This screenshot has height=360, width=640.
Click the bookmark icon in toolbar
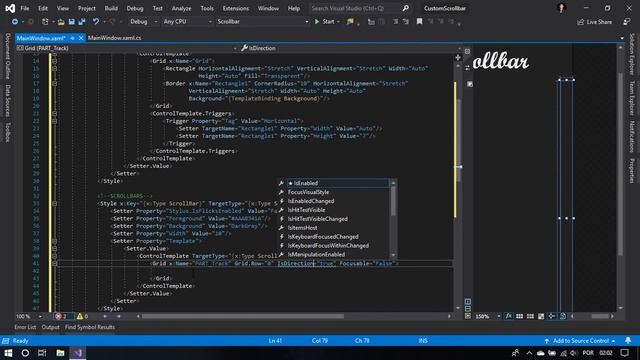pos(419,22)
